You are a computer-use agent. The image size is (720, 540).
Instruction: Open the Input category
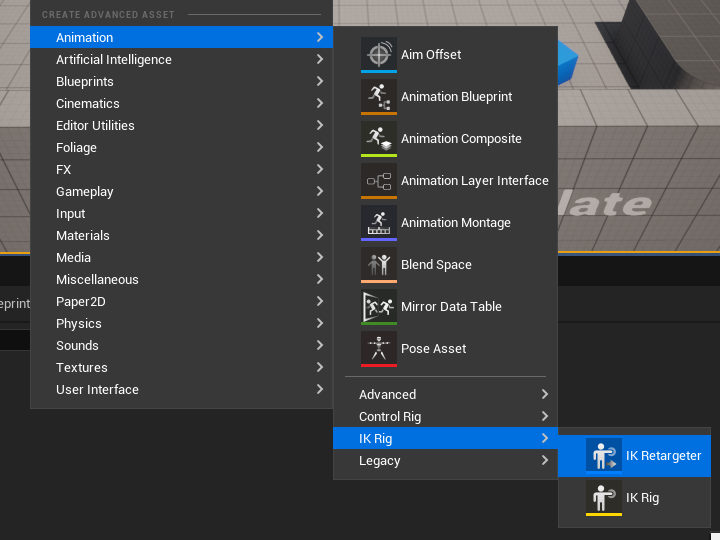181,214
